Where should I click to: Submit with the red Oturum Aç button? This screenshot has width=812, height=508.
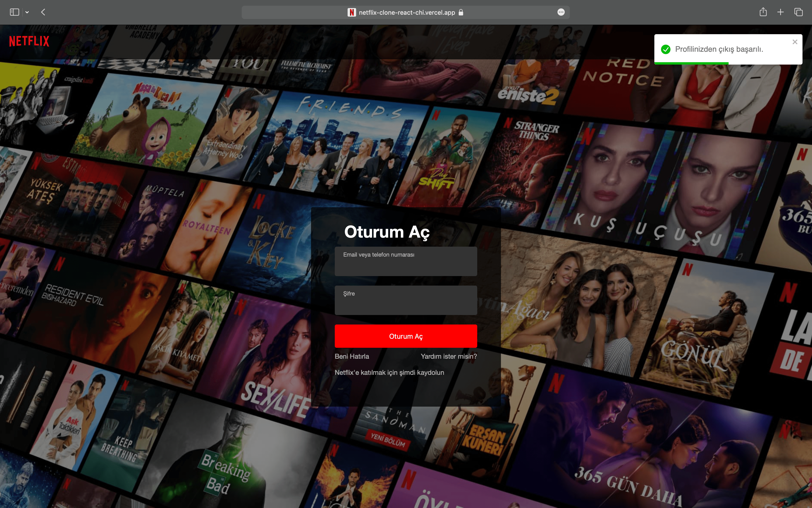(x=406, y=336)
